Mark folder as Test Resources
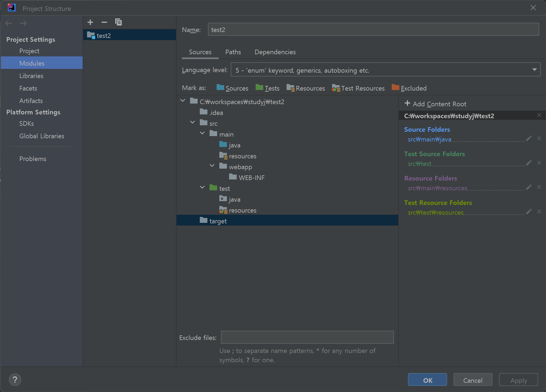The image size is (546, 392). [358, 88]
